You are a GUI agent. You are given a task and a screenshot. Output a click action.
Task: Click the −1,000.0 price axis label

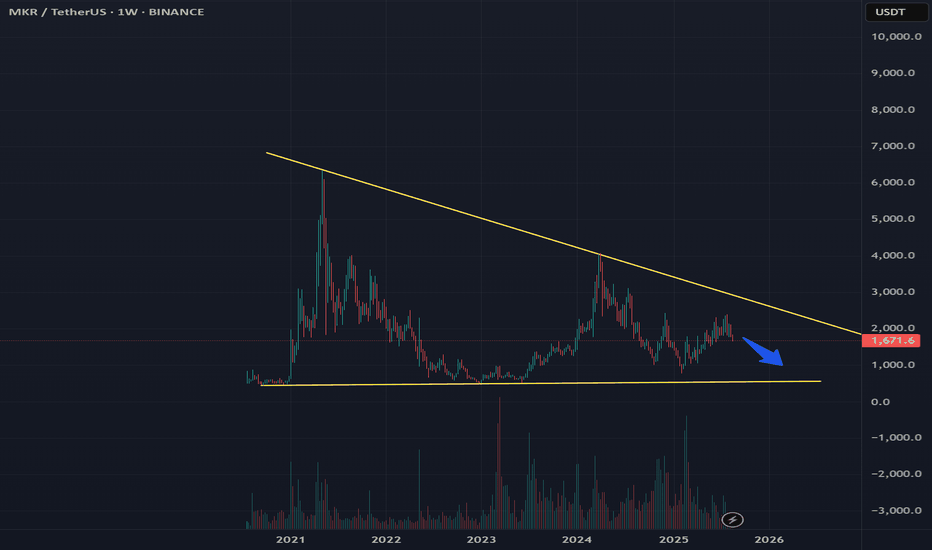[x=896, y=438]
